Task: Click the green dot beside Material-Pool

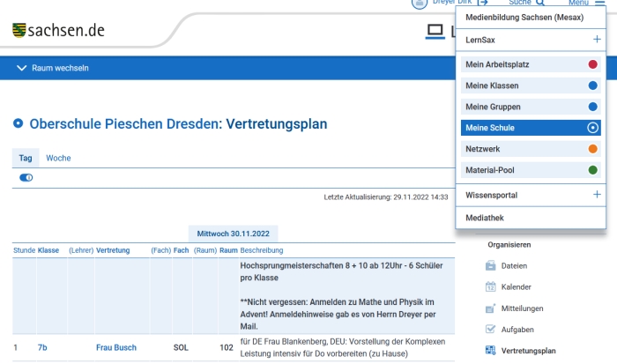Action: point(592,170)
